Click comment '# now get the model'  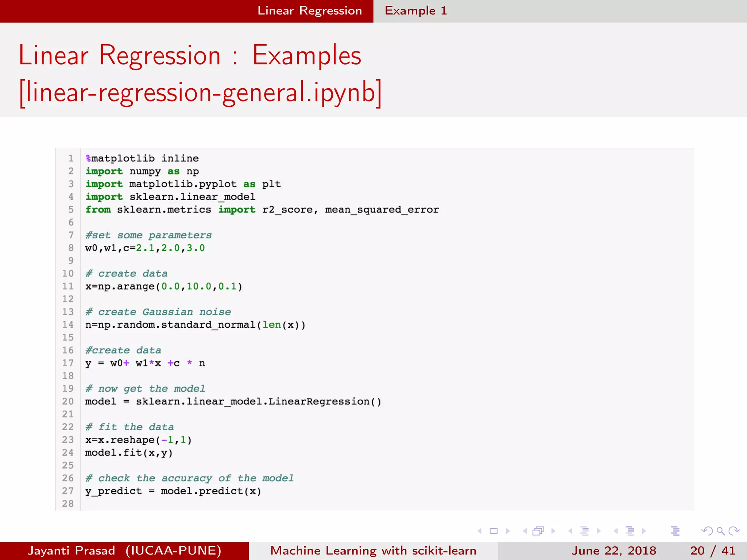[x=145, y=389]
